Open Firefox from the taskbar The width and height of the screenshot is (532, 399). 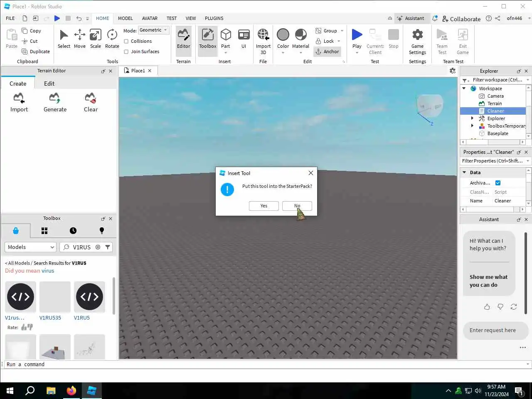[x=71, y=391]
